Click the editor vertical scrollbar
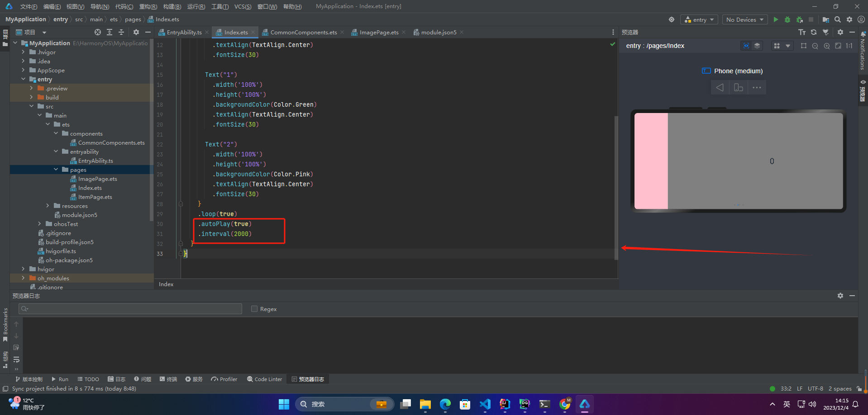Screen dimensions: 868x415 616,188
